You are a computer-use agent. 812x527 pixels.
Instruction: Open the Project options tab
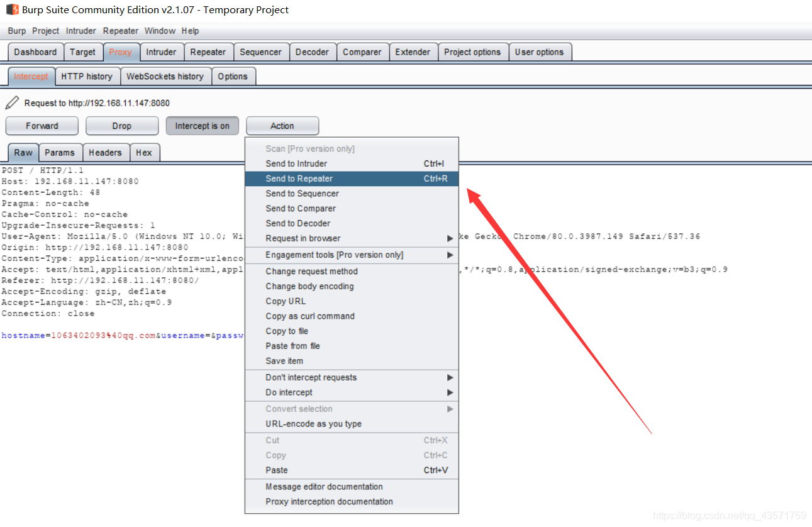pos(472,52)
